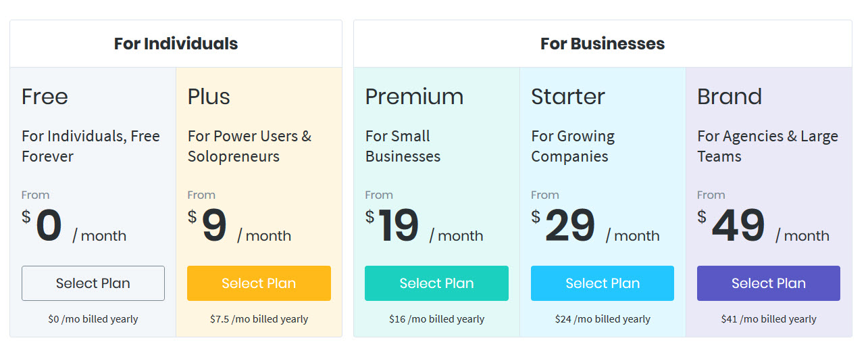Click the $7.5 /mo billed yearly text
The image size is (868, 357).
259,319
